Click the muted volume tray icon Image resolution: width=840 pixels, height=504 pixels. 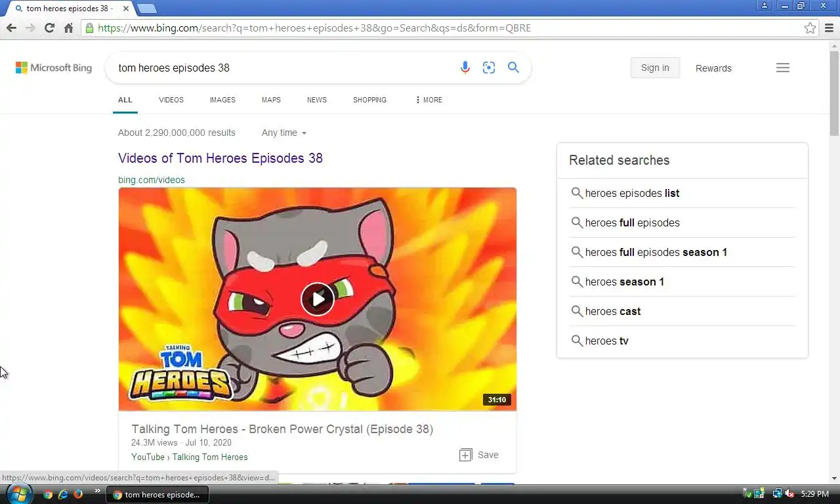click(790, 493)
